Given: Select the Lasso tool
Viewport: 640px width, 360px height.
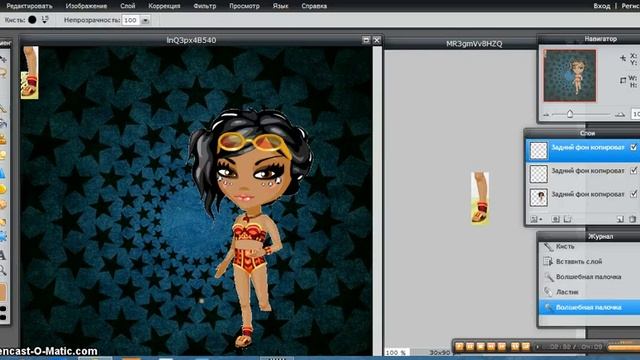Looking at the screenshot, I should [x=3, y=73].
